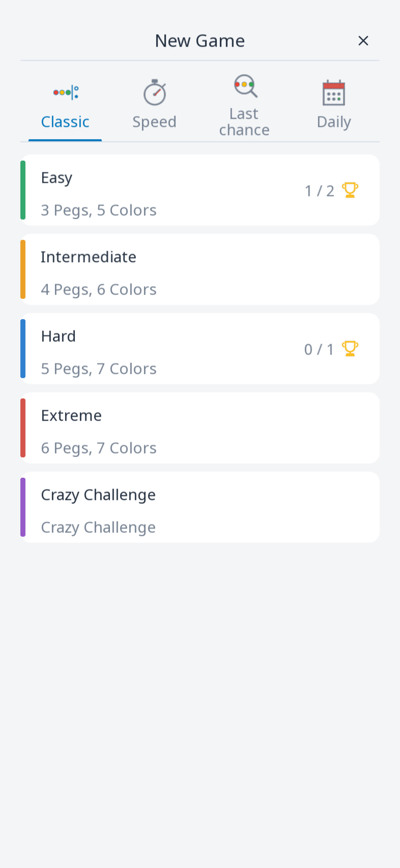Tap the 1 / 2 score on Easy
This screenshot has width=400, height=868.
(x=319, y=191)
